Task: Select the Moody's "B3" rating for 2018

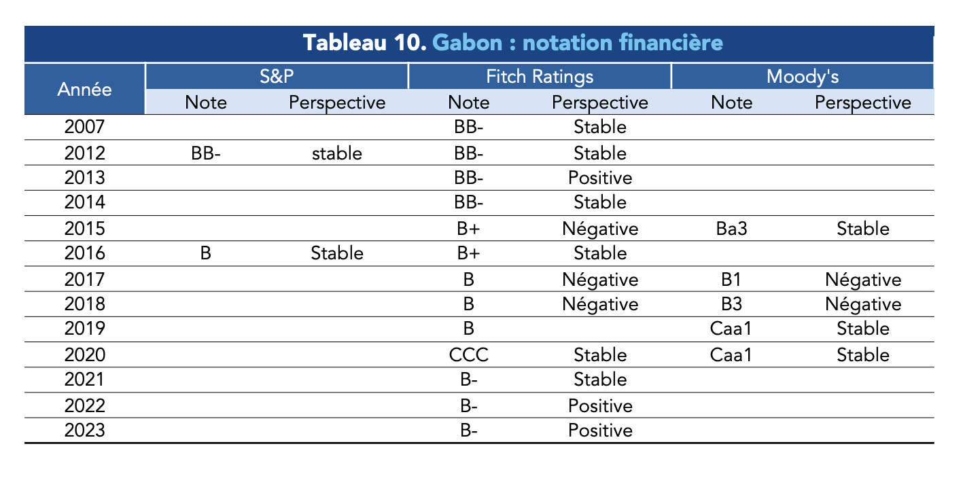Action: (x=731, y=304)
